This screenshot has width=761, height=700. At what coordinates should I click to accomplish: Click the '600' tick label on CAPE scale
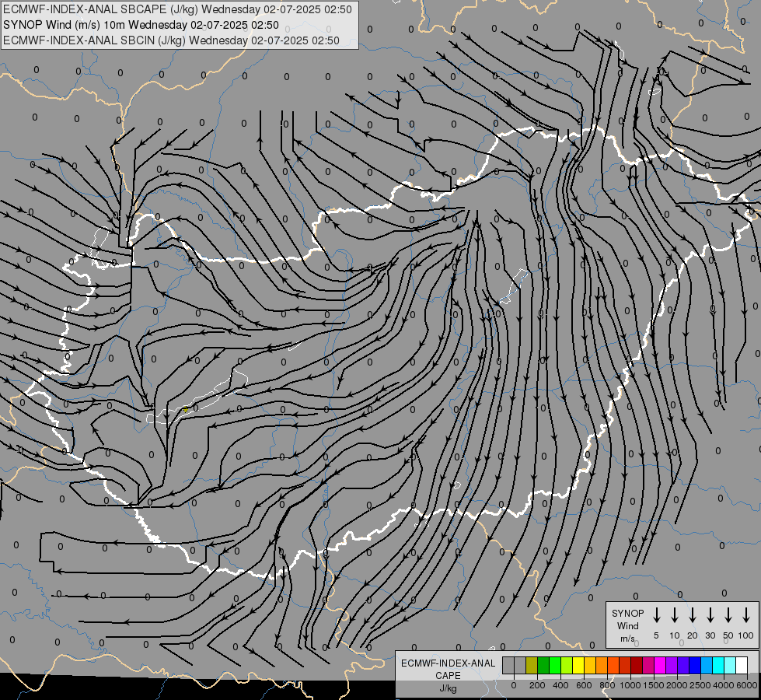pyautogui.click(x=584, y=685)
